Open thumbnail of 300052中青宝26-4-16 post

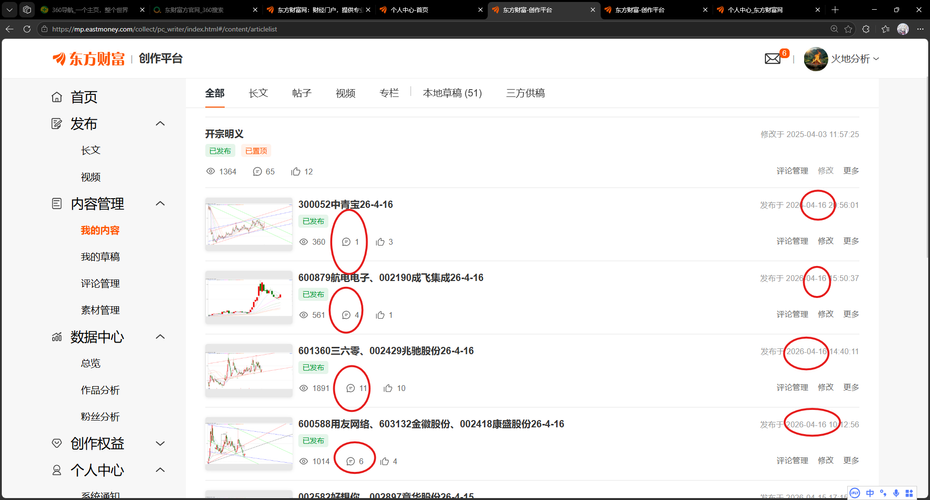(249, 224)
